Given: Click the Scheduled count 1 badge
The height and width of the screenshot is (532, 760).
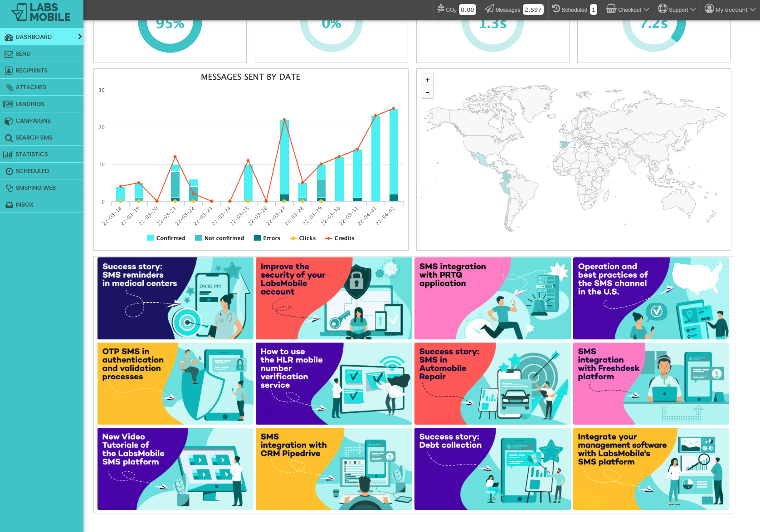Looking at the screenshot, I should pyautogui.click(x=594, y=10).
